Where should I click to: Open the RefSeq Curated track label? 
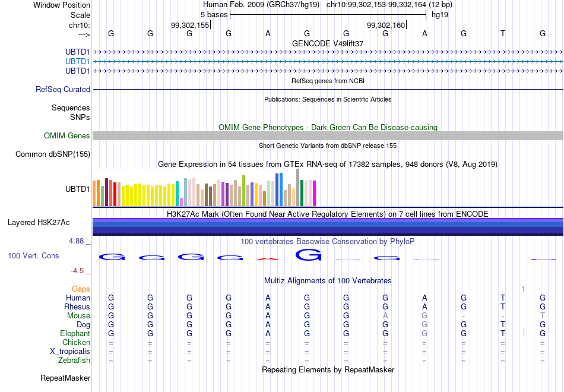coord(63,89)
